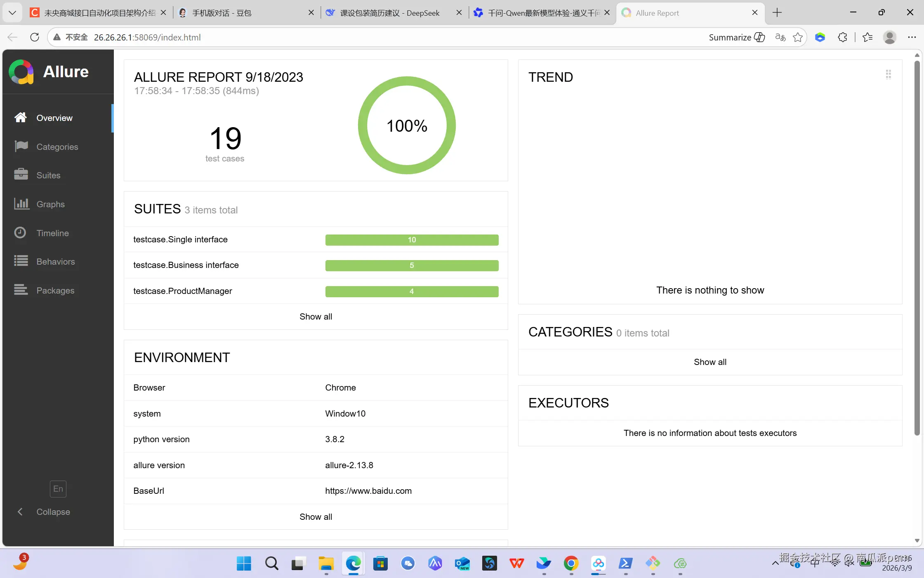The height and width of the screenshot is (578, 924).
Task: Show all categories
Action: click(x=710, y=362)
